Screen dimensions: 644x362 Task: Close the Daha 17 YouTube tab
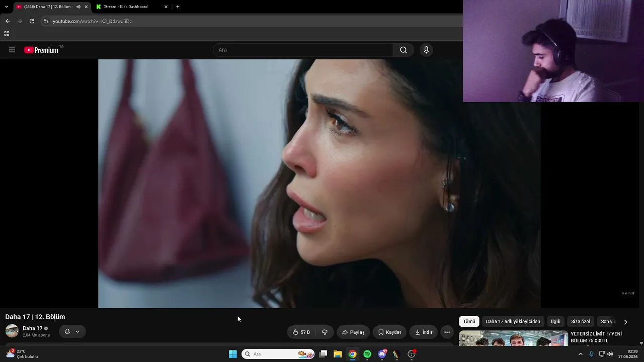pos(86,7)
